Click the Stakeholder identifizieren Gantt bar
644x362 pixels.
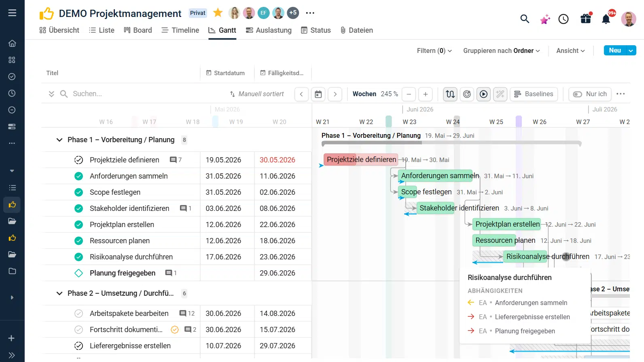tap(435, 208)
